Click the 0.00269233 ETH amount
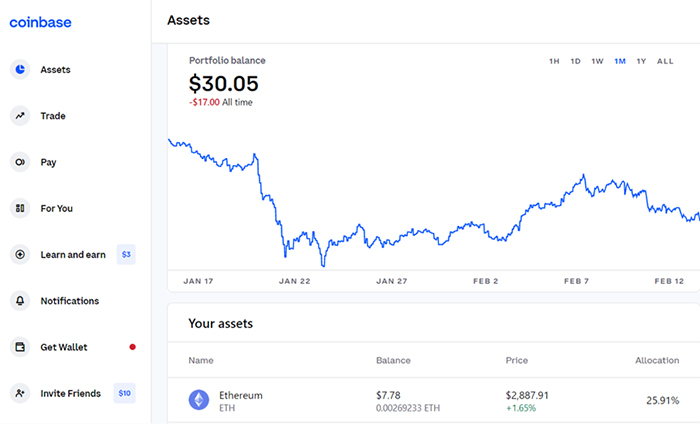The image size is (700, 424). tap(408, 408)
